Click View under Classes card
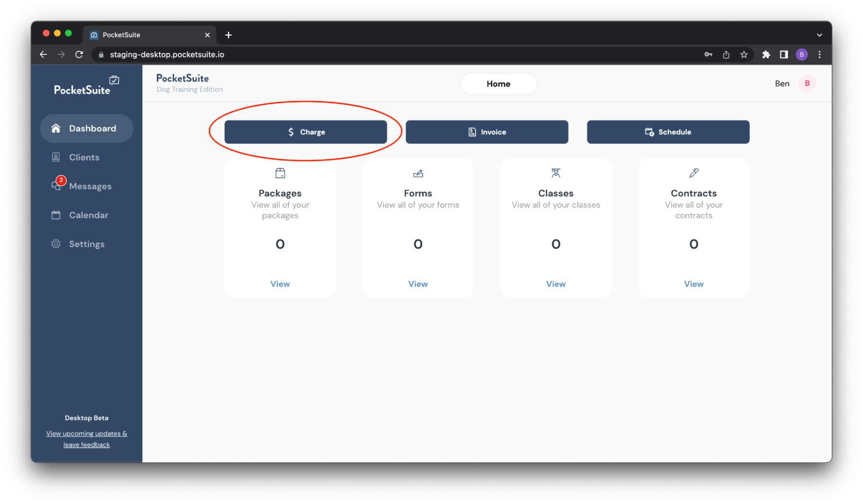Viewport: 863px width, 504px height. pyautogui.click(x=556, y=284)
